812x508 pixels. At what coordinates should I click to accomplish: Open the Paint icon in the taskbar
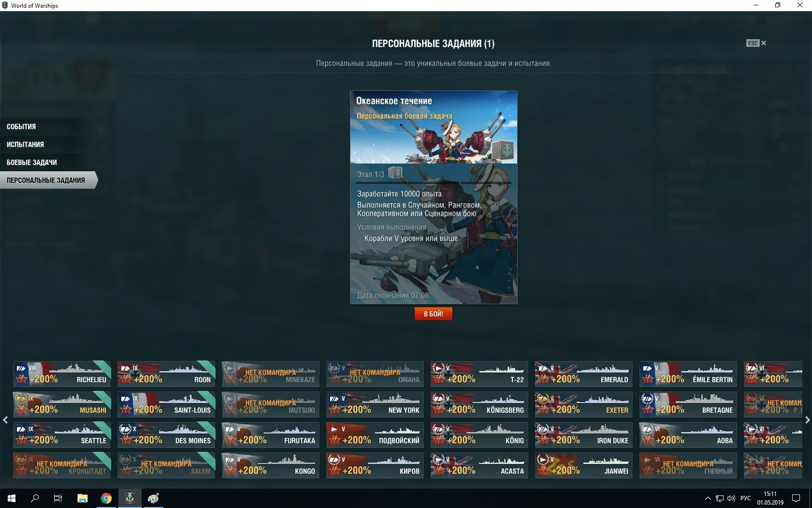click(153, 498)
